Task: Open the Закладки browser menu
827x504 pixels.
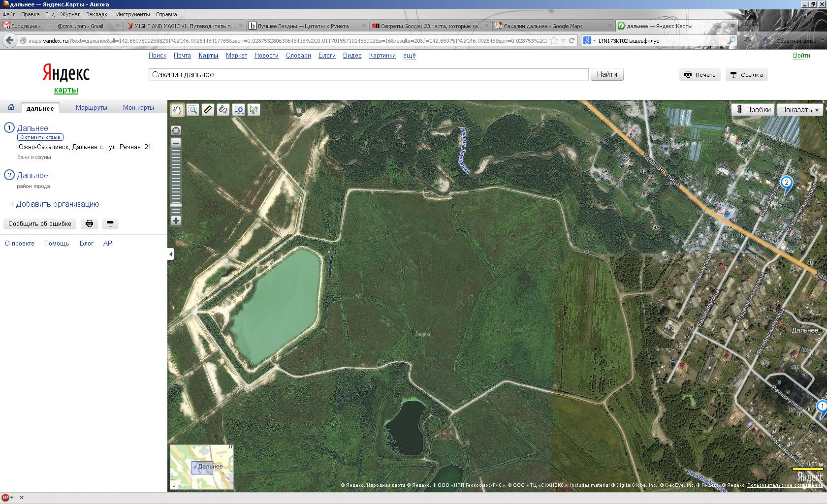Action: (98, 14)
